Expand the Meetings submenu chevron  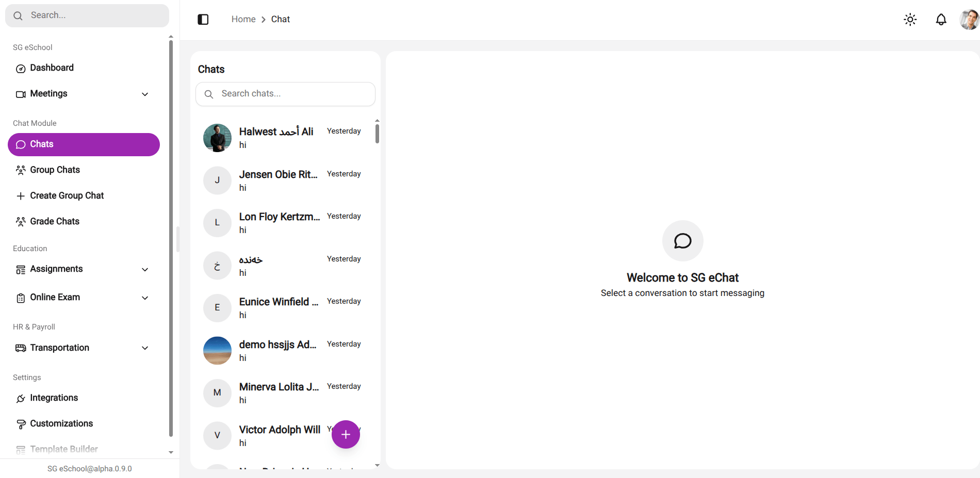145,94
